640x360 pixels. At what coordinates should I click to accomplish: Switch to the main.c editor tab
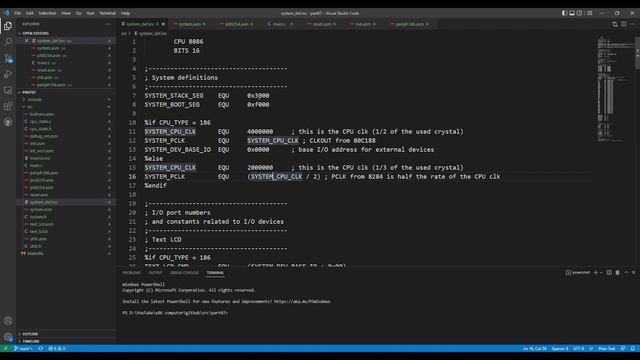coord(280,24)
